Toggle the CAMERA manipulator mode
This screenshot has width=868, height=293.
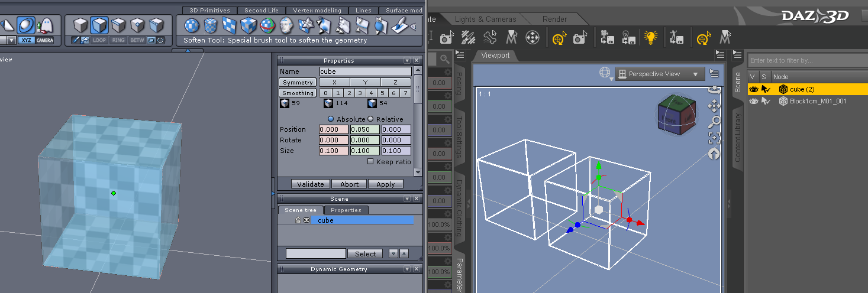(x=44, y=40)
